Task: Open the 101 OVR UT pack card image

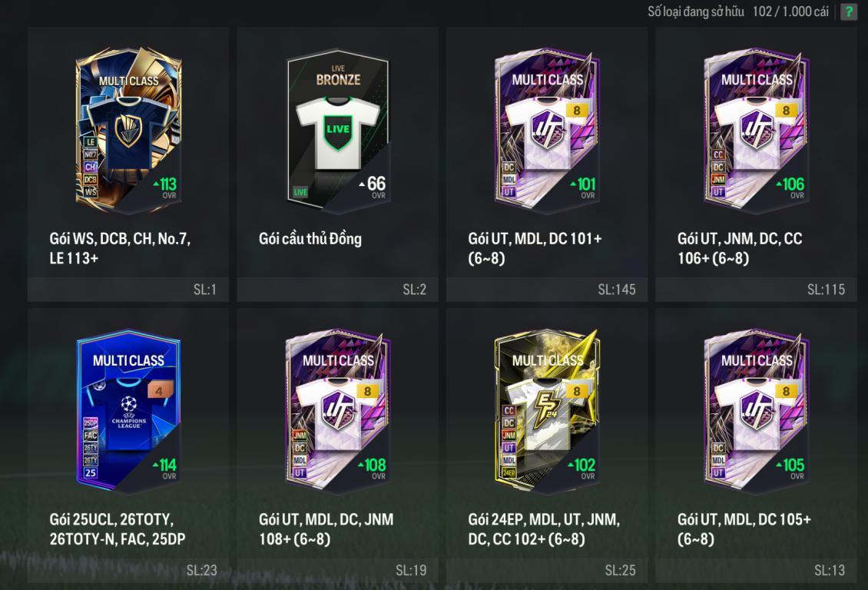Action: click(x=547, y=130)
